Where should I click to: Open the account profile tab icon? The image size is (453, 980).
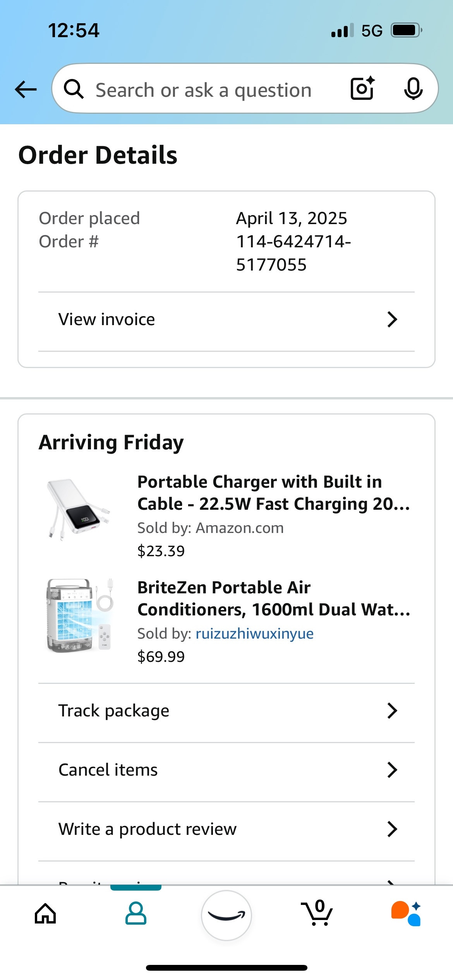136,913
